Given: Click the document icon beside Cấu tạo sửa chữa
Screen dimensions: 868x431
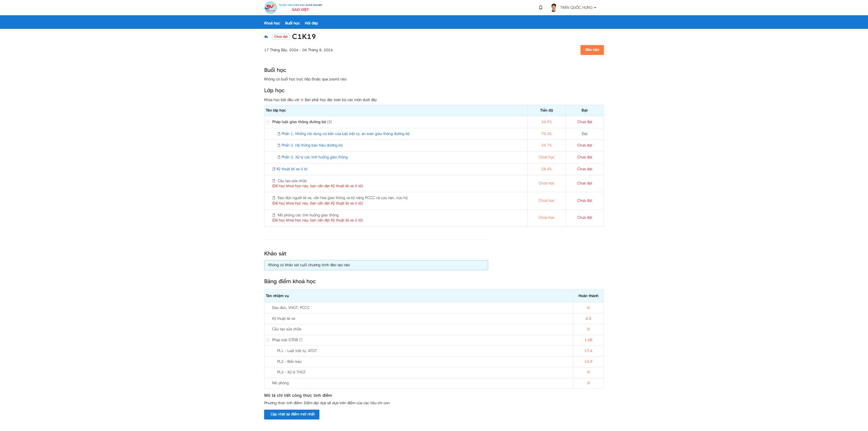Looking at the screenshot, I should (x=274, y=181).
